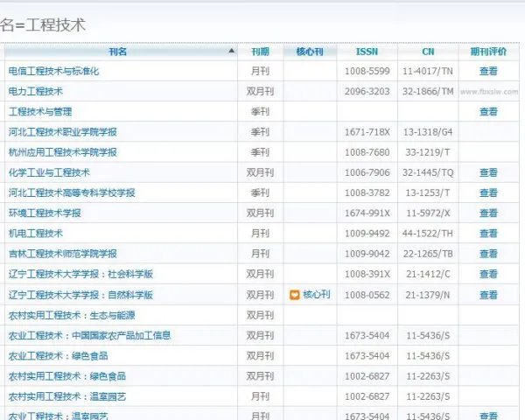Select ISSN 1006-7906 cell
This screenshot has width=525, height=420.
(367, 172)
